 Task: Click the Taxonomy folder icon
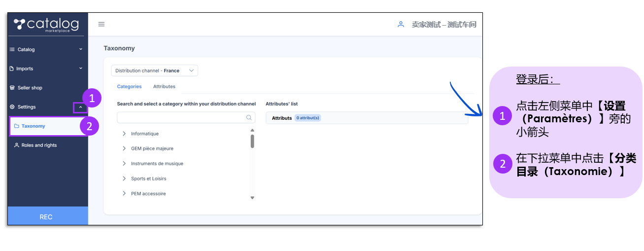(17, 126)
